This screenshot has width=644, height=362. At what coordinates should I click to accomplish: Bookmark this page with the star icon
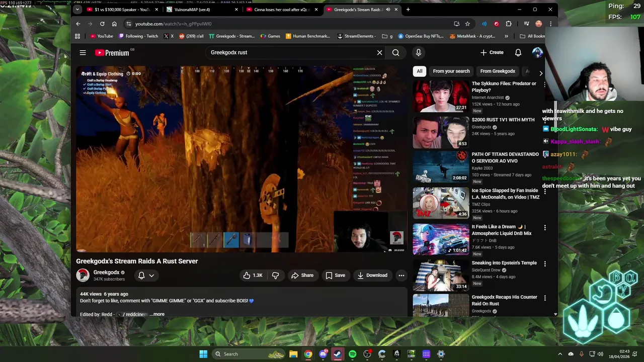[467, 24]
